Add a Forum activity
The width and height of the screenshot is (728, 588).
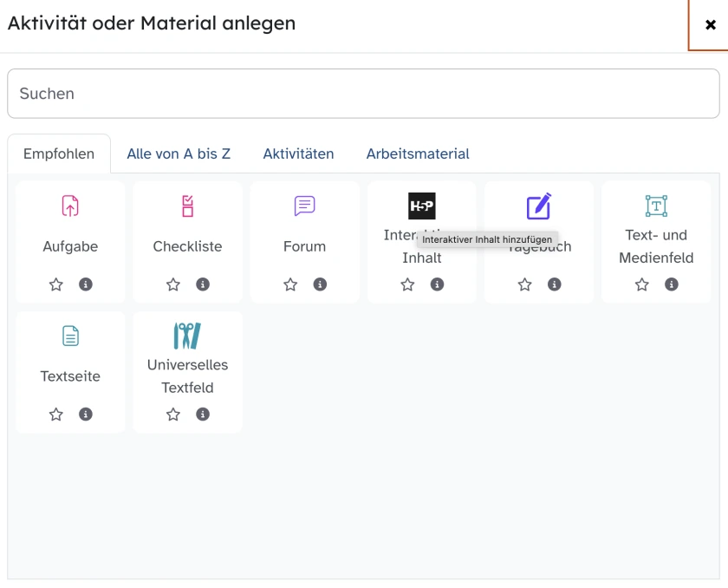tap(304, 206)
